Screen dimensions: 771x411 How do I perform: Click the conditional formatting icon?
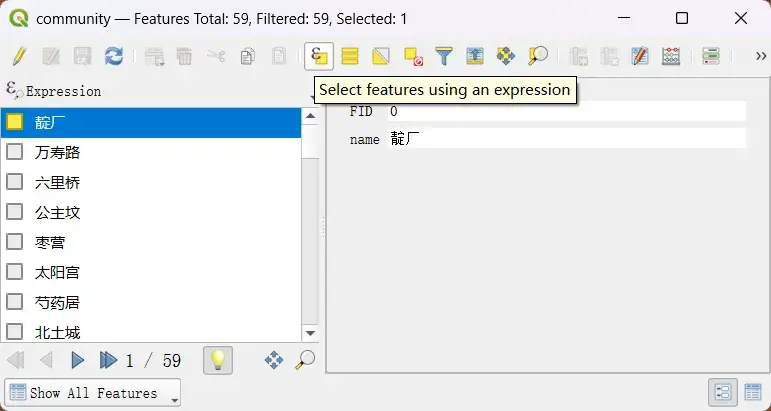(711, 56)
